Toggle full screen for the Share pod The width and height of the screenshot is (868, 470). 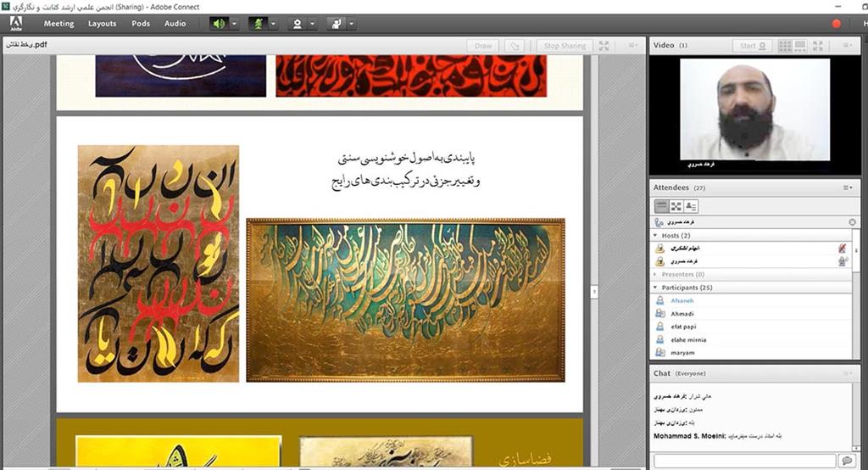604,46
